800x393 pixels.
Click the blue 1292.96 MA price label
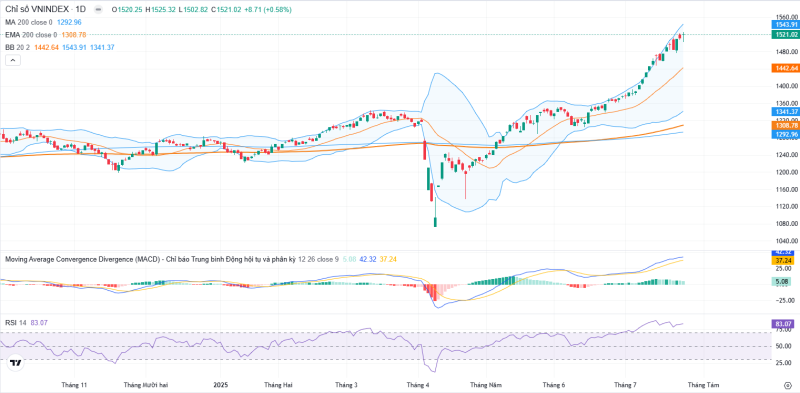785,134
